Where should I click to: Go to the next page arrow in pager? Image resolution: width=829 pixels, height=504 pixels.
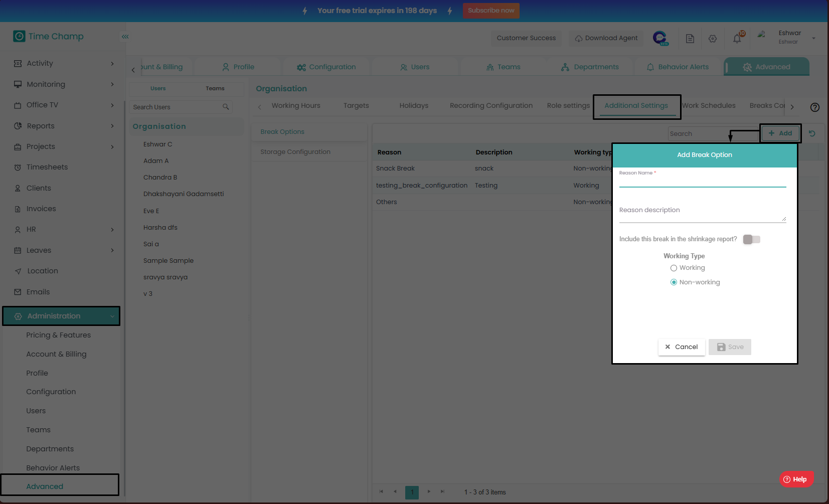coord(429,491)
